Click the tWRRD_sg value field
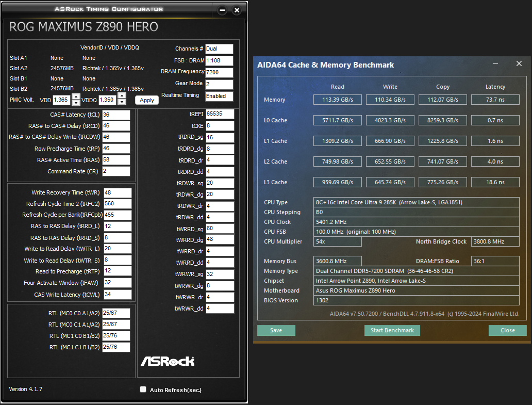Screen dimensions: 532x405 (220, 229)
